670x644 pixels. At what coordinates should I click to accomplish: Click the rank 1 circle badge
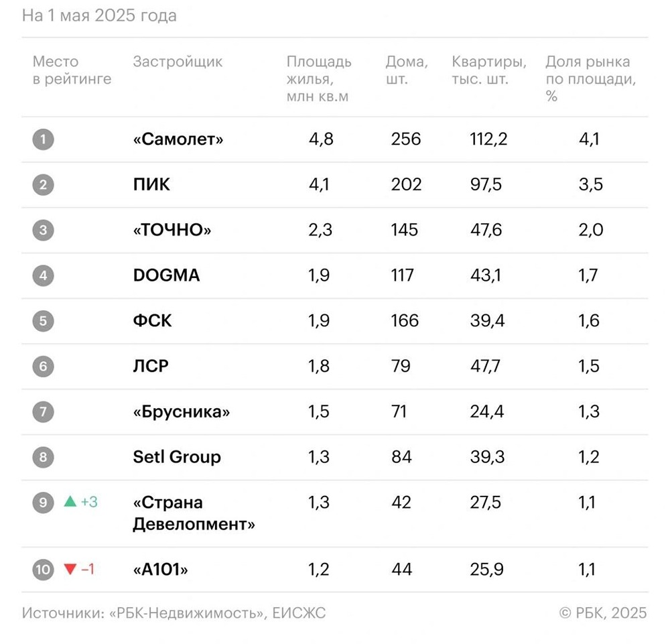pyautogui.click(x=43, y=139)
